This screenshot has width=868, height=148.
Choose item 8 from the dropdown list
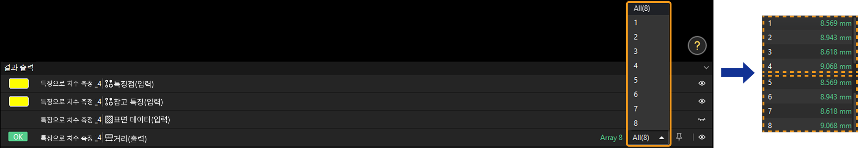[648, 123]
